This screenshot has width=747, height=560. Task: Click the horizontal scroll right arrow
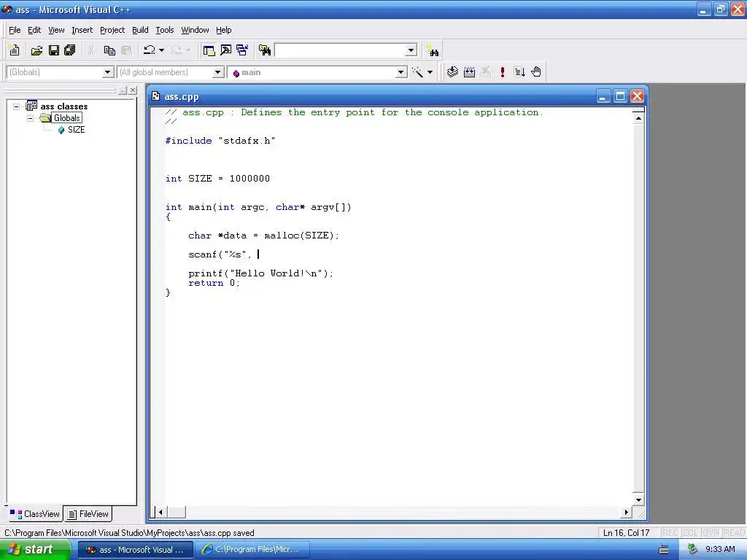click(627, 513)
